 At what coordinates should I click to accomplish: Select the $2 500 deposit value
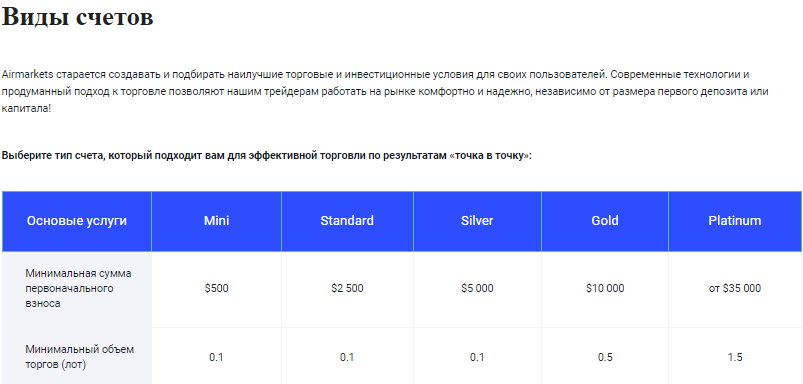(x=347, y=289)
